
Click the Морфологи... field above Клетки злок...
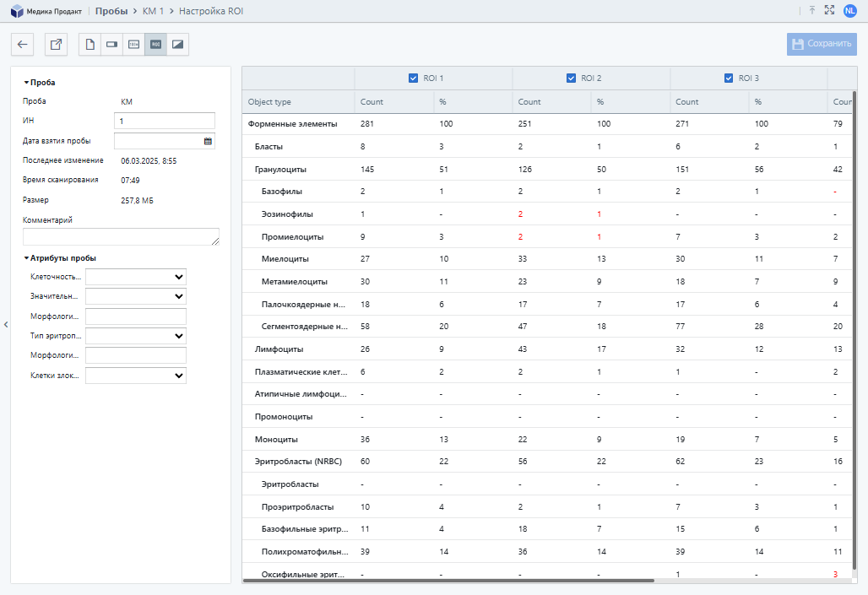click(136, 355)
